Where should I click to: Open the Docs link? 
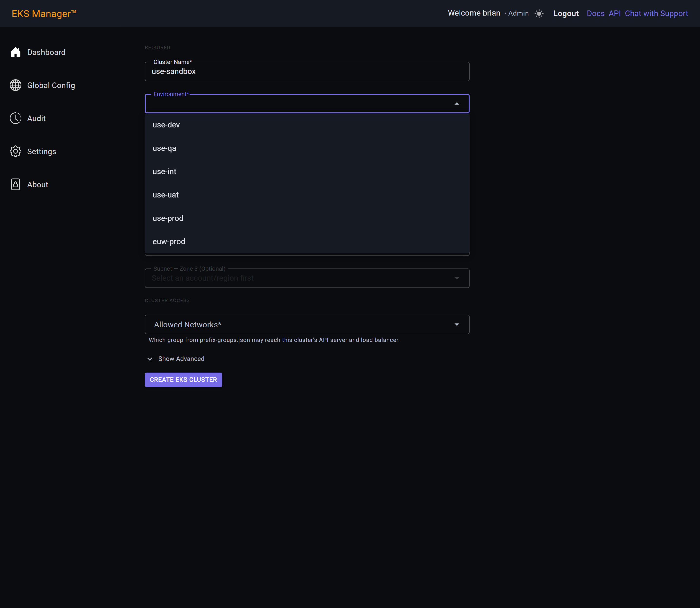595,14
